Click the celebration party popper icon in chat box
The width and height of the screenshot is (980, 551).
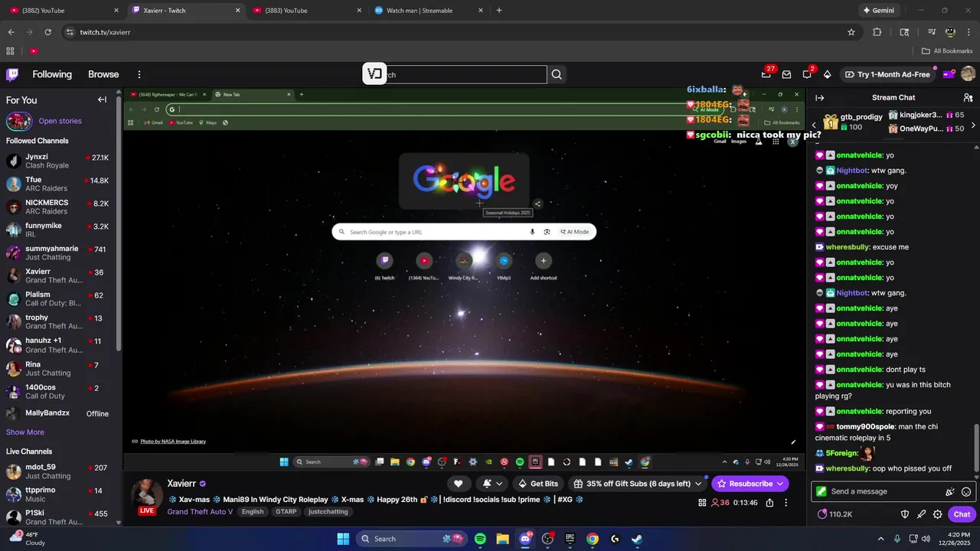click(x=950, y=491)
